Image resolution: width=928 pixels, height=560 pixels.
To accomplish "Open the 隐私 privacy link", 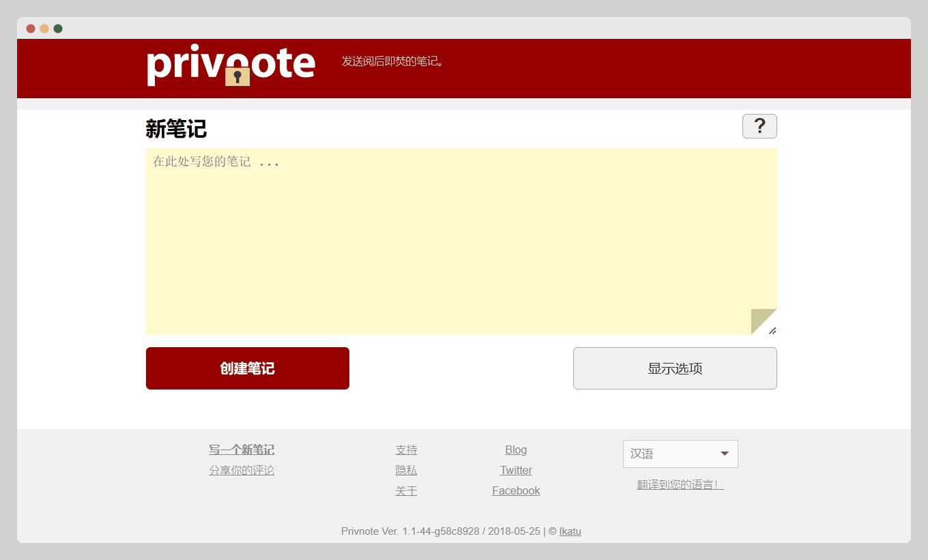I will point(406,471).
